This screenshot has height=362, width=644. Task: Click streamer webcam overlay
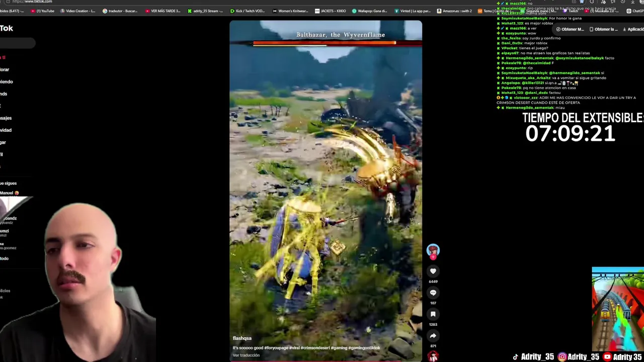tap(78, 282)
